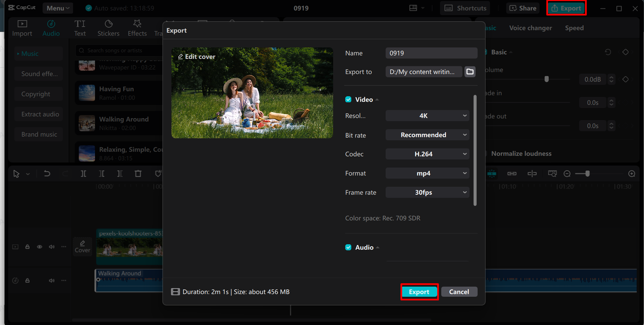
Task: Open the Audio panel icon
Action: 51,24
